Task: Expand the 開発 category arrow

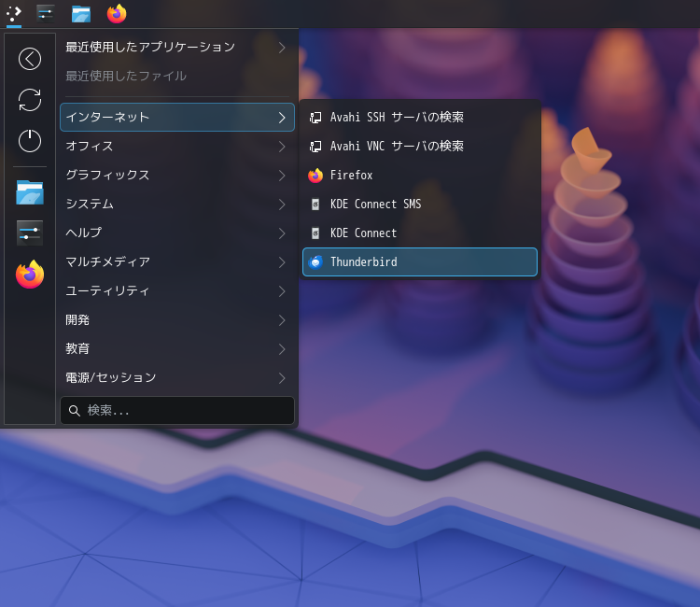Action: tap(282, 320)
